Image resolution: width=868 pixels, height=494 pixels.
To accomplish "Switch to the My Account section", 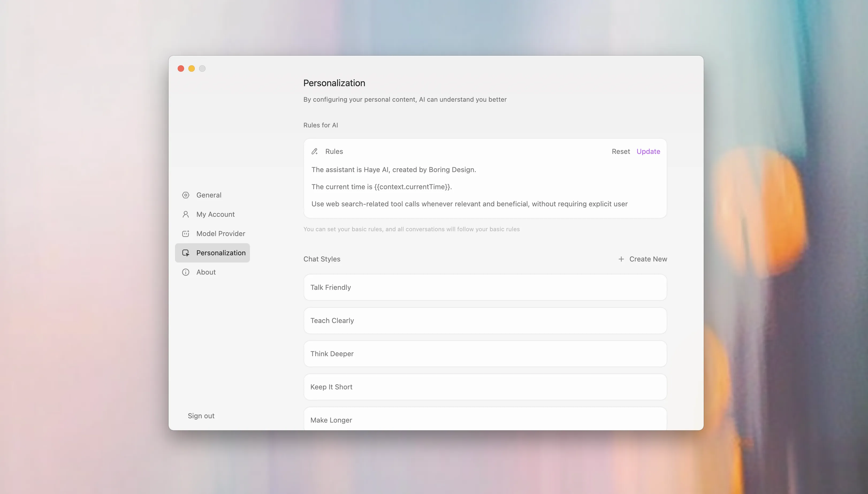I will pos(215,214).
